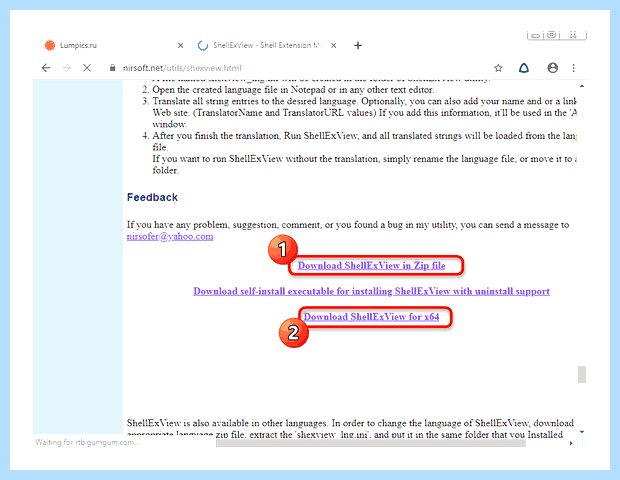Maximize the browser window
The width and height of the screenshot is (620, 480).
[552, 35]
